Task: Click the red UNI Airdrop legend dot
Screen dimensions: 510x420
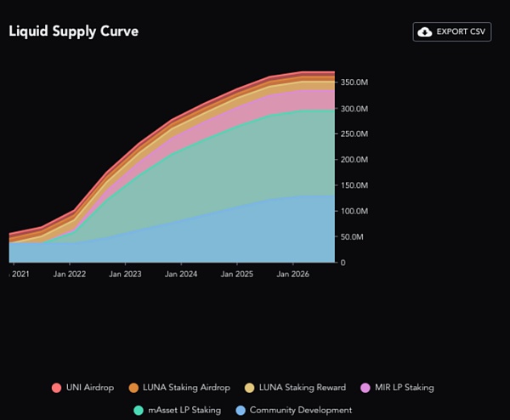Action: (x=57, y=388)
